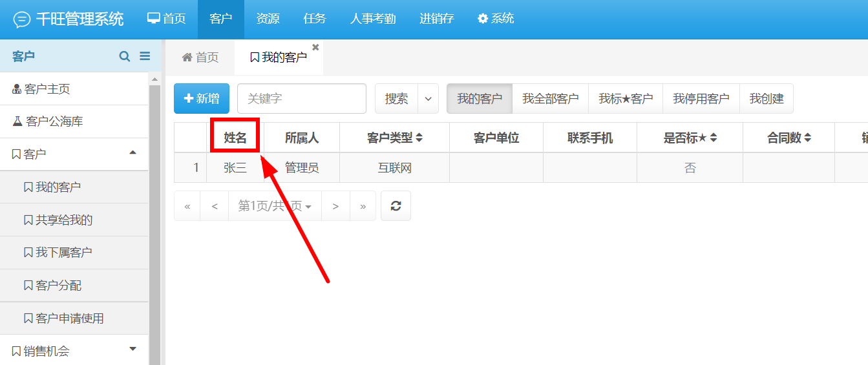Click the 否 cell in 是否标★ column
Screen dimensions: 868x365
[690, 168]
